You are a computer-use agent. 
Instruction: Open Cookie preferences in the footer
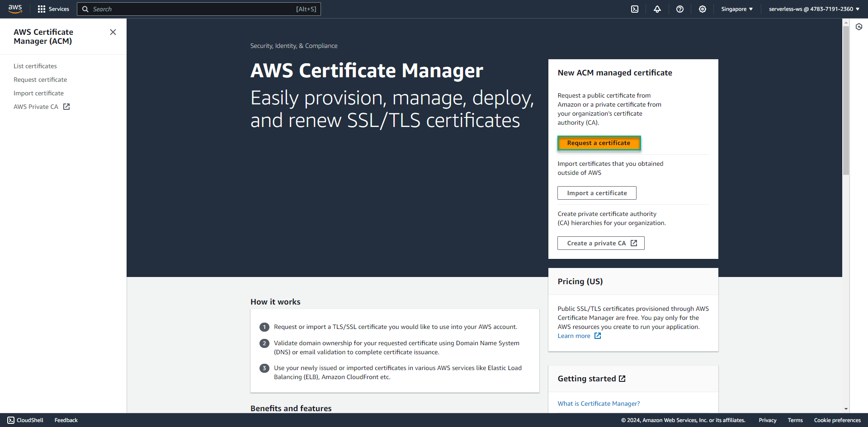[x=837, y=420]
